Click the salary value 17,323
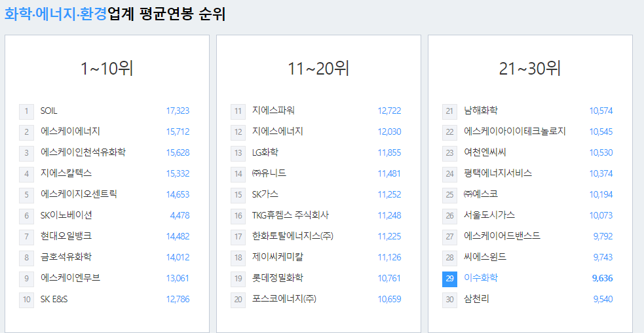 [178, 111]
